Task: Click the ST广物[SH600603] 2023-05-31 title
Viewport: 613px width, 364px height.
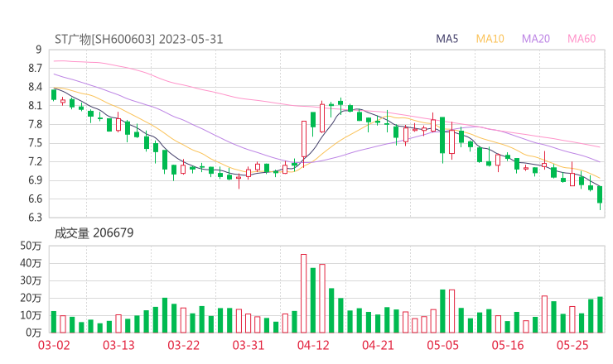Action: [x=139, y=39]
